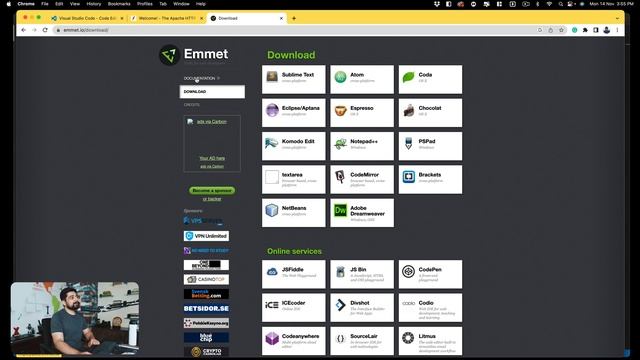Screen dimensions: 640x360
Task: Click the webcam video overlay thumbnail
Action: pyautogui.click(x=75, y=318)
